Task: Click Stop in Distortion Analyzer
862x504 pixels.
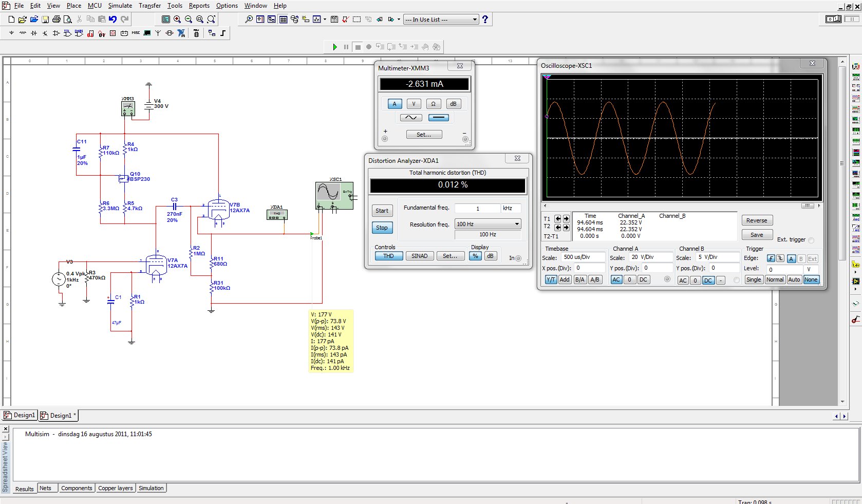Action: [x=382, y=228]
